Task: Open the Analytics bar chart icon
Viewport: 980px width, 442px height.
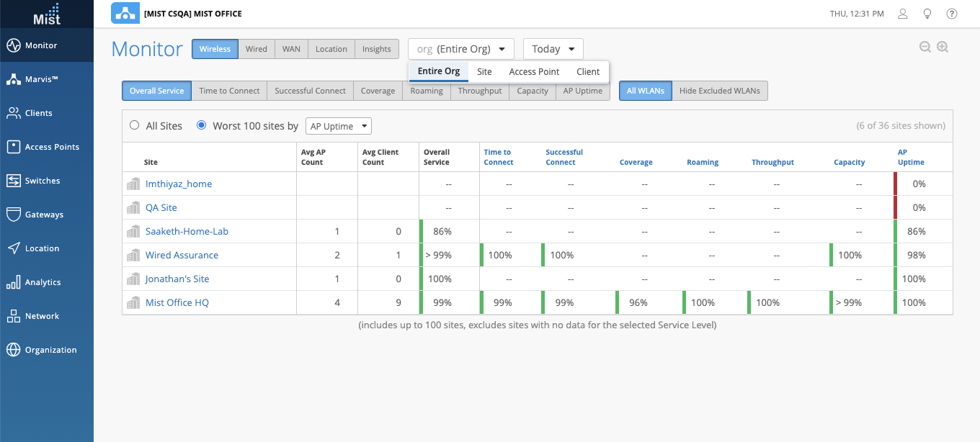Action: [x=13, y=282]
